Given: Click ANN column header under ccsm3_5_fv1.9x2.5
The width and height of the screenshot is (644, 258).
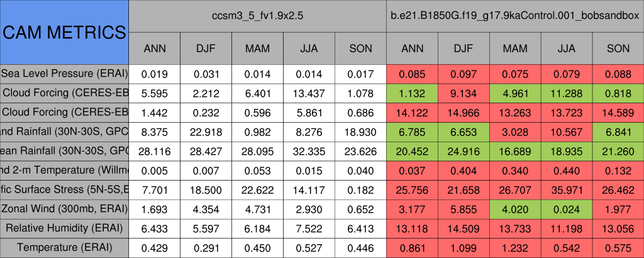Looking at the screenshot, I should click(x=155, y=48).
